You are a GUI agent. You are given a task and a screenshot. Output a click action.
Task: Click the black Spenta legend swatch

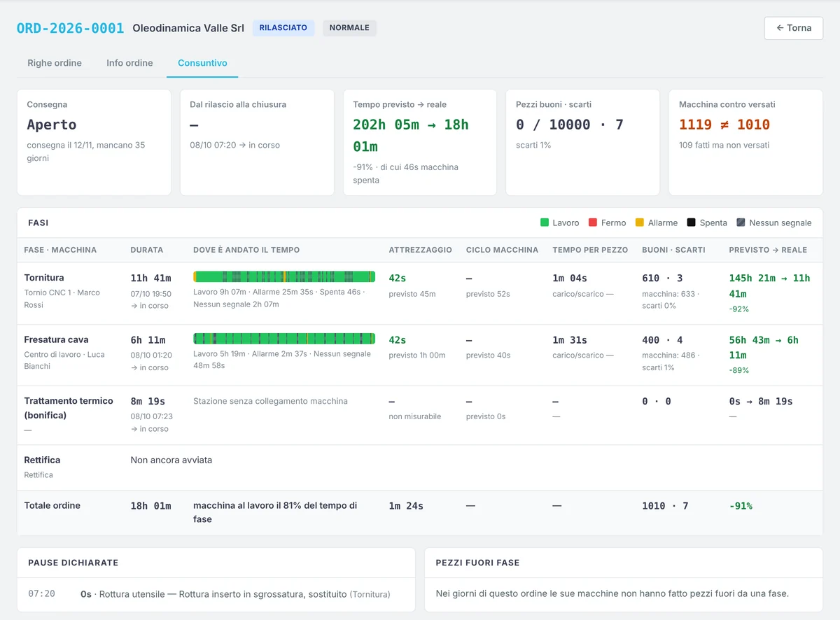(692, 223)
